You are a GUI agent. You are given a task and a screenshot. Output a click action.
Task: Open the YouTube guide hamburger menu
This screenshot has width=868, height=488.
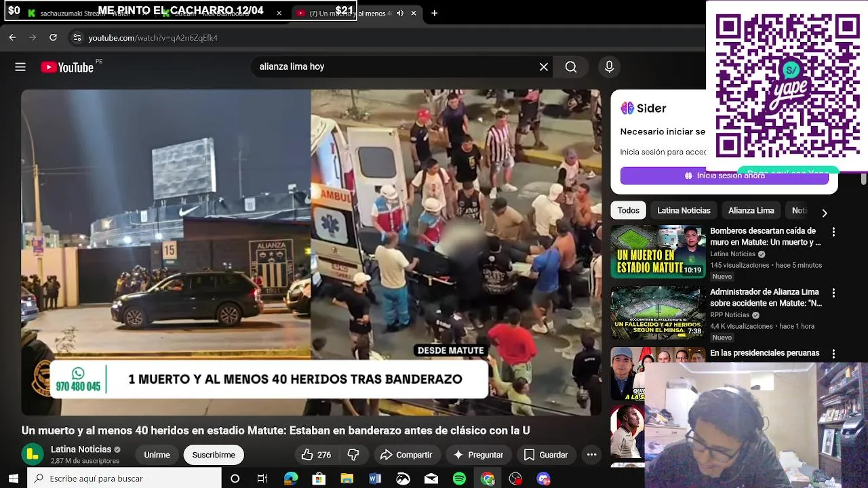[x=20, y=67]
